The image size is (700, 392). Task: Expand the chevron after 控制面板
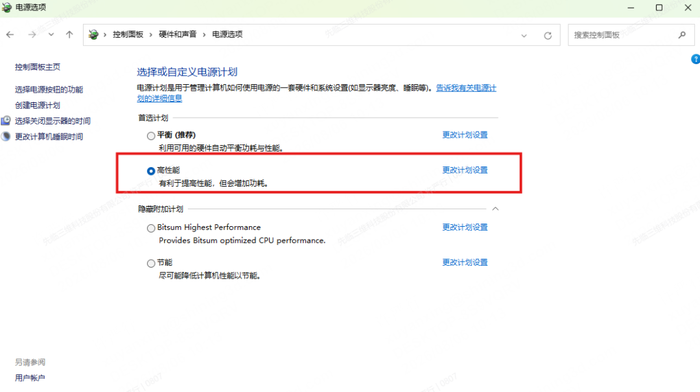tap(151, 34)
